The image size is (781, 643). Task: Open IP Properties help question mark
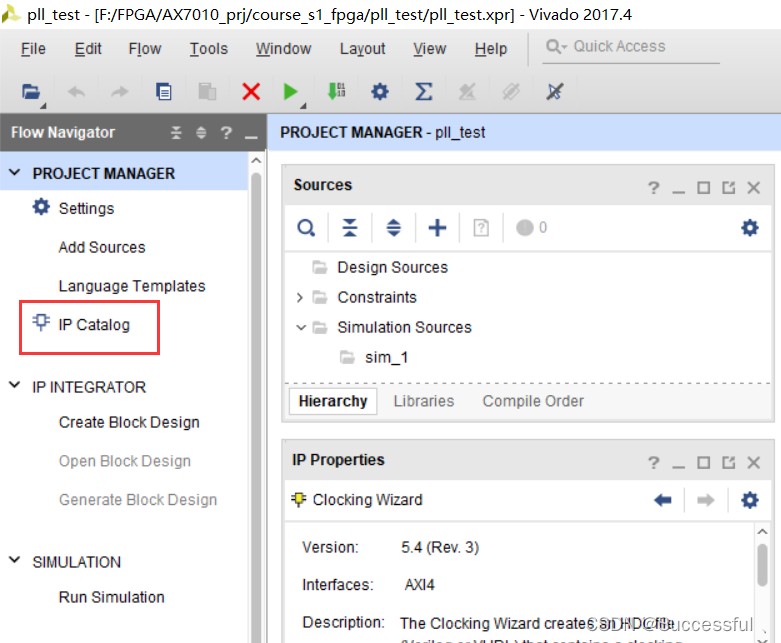pos(653,463)
